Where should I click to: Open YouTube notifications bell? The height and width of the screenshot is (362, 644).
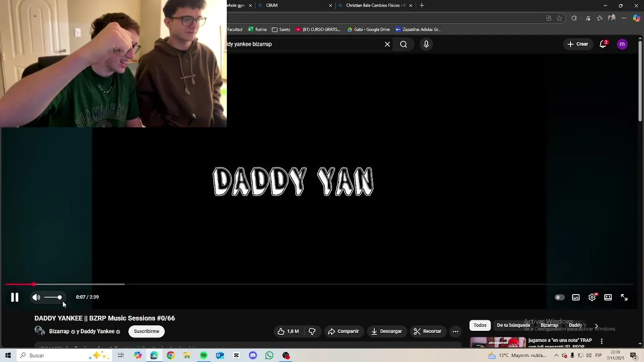(603, 44)
